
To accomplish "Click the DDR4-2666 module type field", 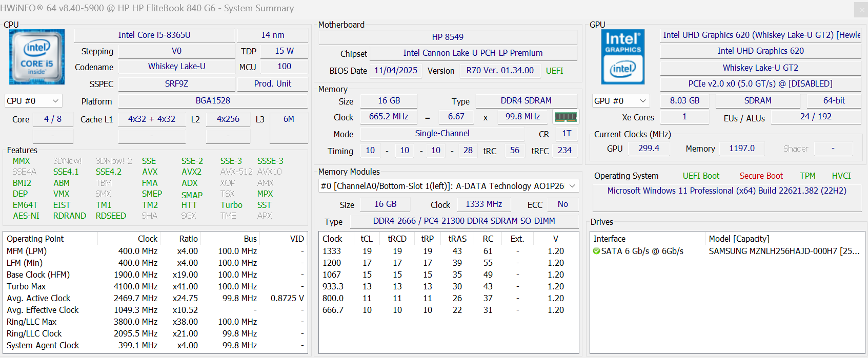I will (463, 221).
